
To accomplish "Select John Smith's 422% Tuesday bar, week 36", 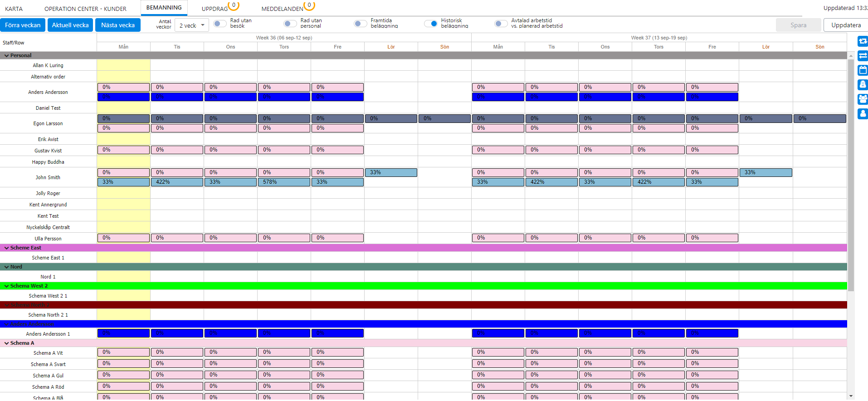I will (177, 182).
